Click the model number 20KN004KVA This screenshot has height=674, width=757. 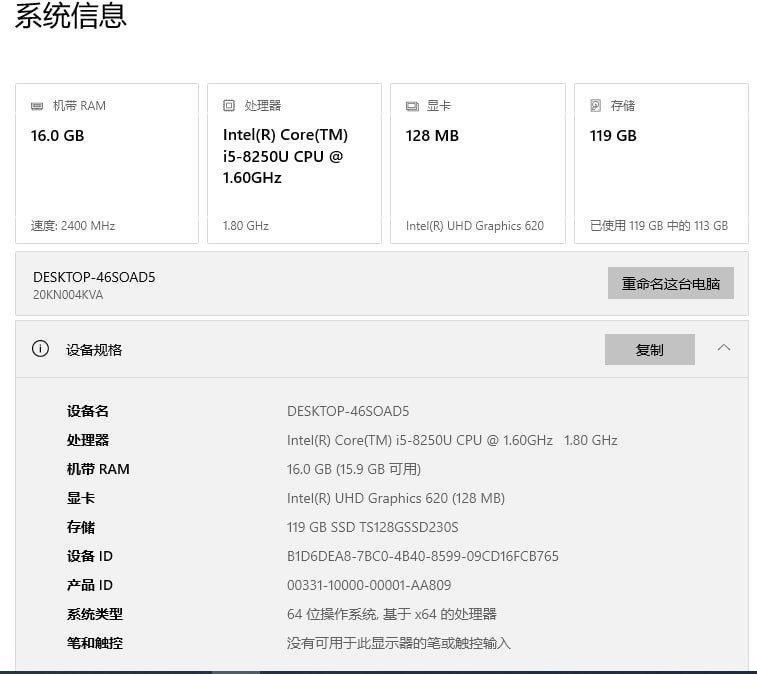(x=68, y=295)
